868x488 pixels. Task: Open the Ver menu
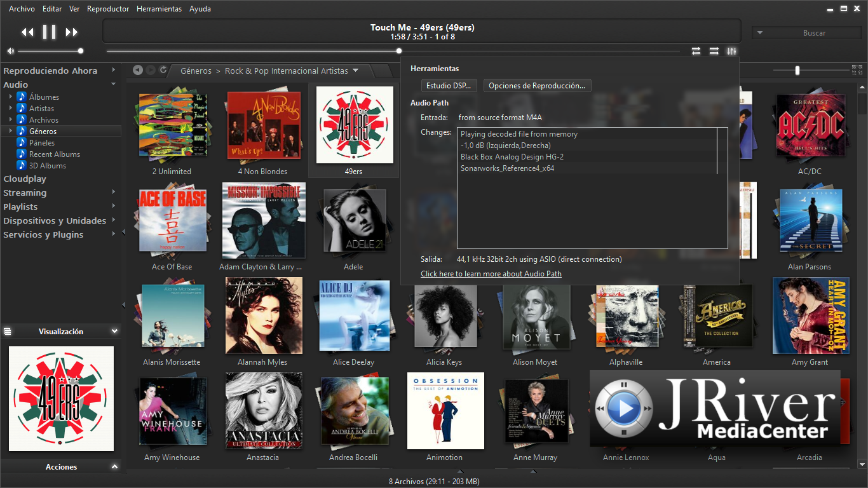tap(74, 9)
